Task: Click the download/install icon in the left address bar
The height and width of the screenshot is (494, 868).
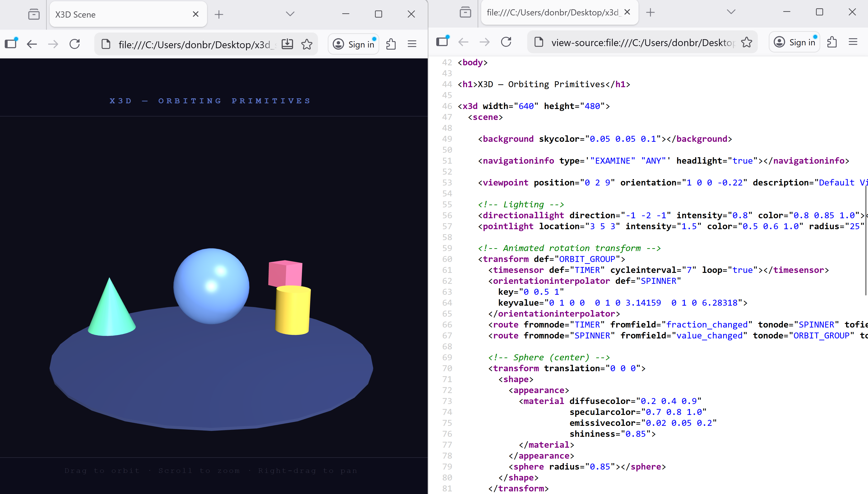Action: [287, 44]
